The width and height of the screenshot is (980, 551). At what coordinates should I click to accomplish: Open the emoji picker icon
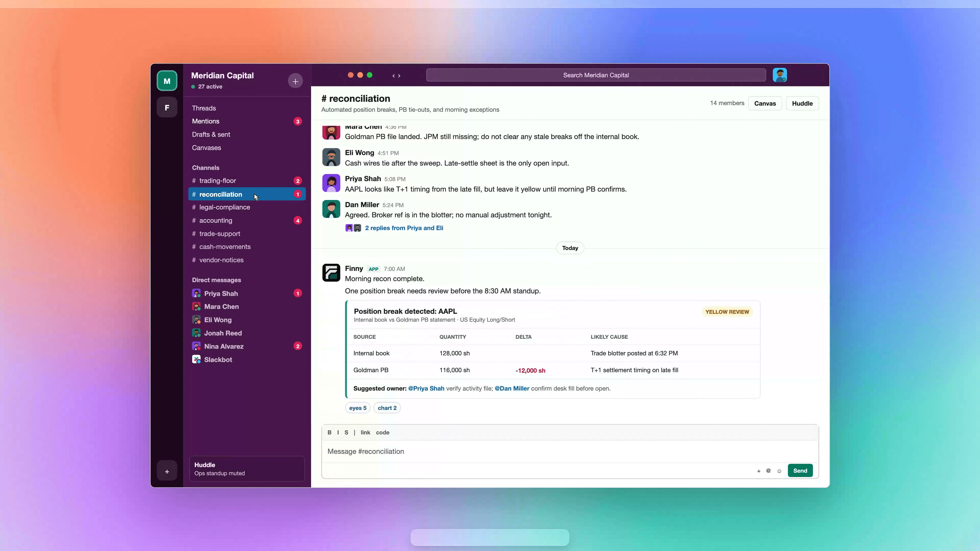(779, 471)
